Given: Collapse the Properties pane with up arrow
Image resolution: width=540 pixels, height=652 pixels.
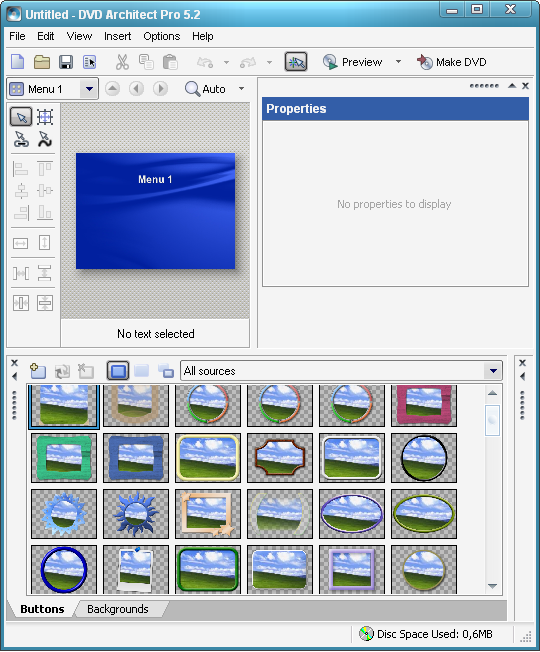Looking at the screenshot, I should pyautogui.click(x=512, y=86).
